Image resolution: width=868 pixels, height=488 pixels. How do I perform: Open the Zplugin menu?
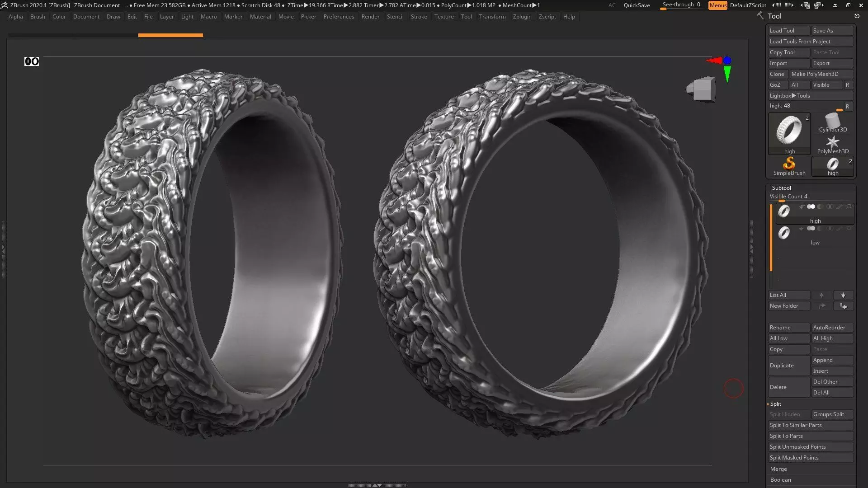(522, 17)
